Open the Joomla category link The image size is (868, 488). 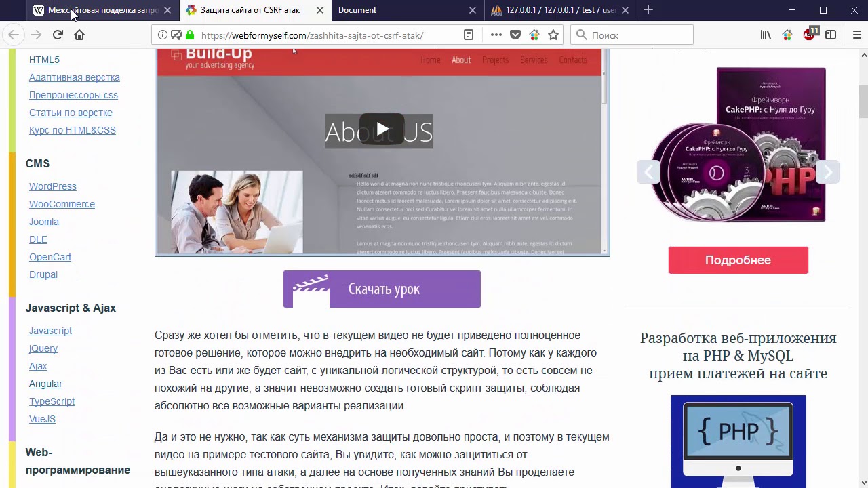click(44, 222)
